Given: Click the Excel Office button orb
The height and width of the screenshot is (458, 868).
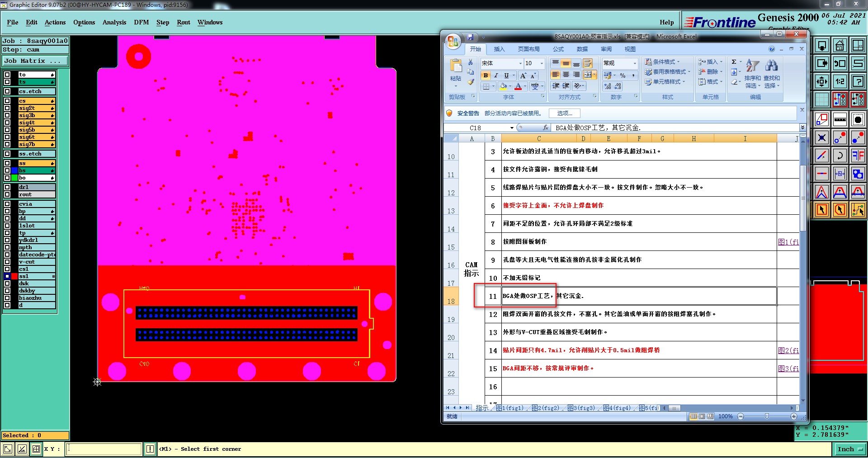Looking at the screenshot, I should pyautogui.click(x=453, y=42).
